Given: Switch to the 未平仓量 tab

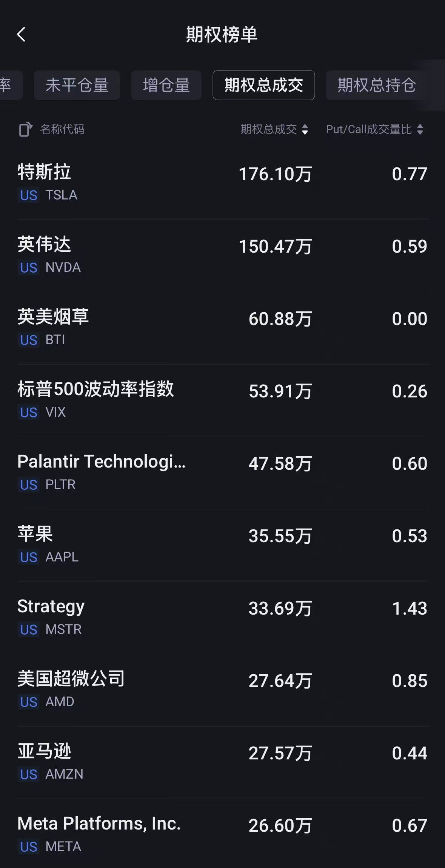Looking at the screenshot, I should [77, 85].
